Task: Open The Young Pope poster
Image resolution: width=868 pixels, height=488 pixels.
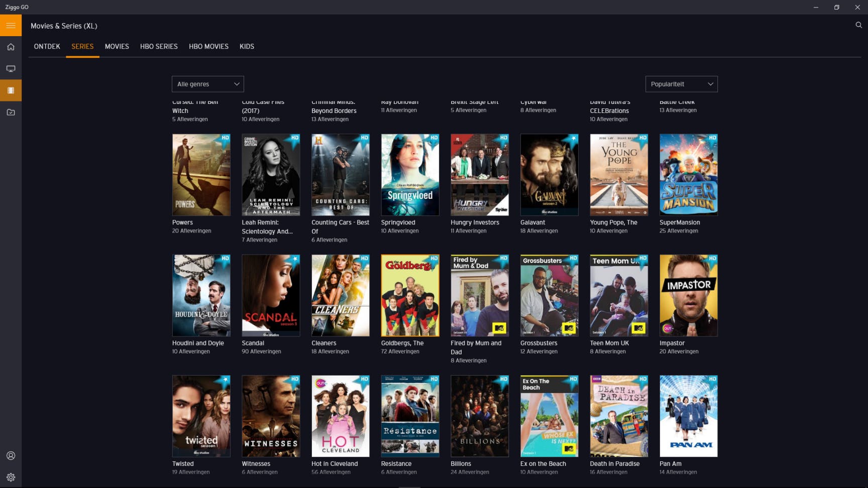Action: (619, 175)
